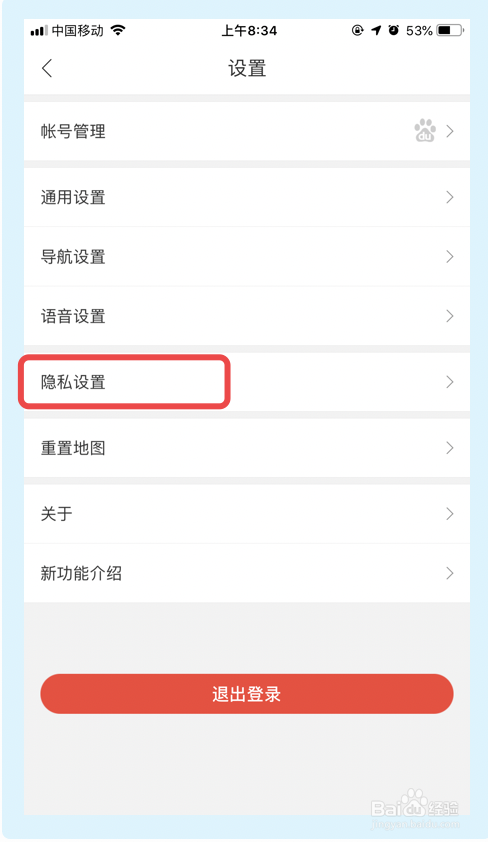Tap the cellular signal bars icon
The height and width of the screenshot is (842, 488).
pyautogui.click(x=39, y=31)
